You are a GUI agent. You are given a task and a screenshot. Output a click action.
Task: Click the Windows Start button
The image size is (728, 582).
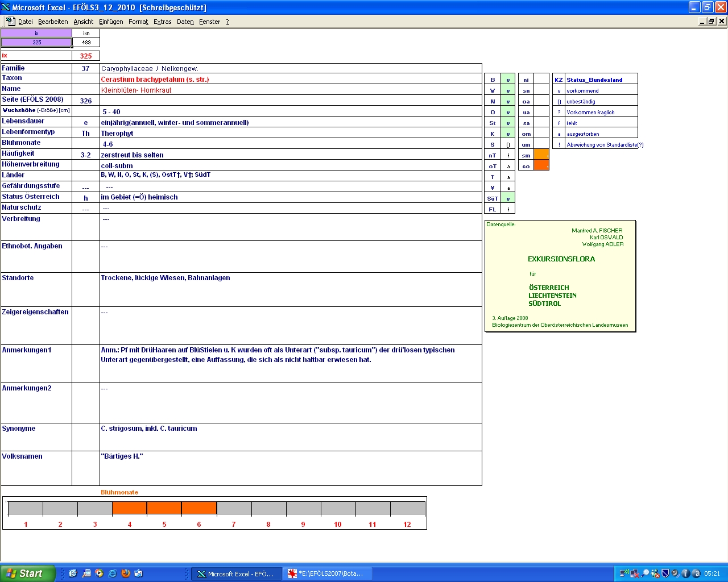(x=28, y=573)
